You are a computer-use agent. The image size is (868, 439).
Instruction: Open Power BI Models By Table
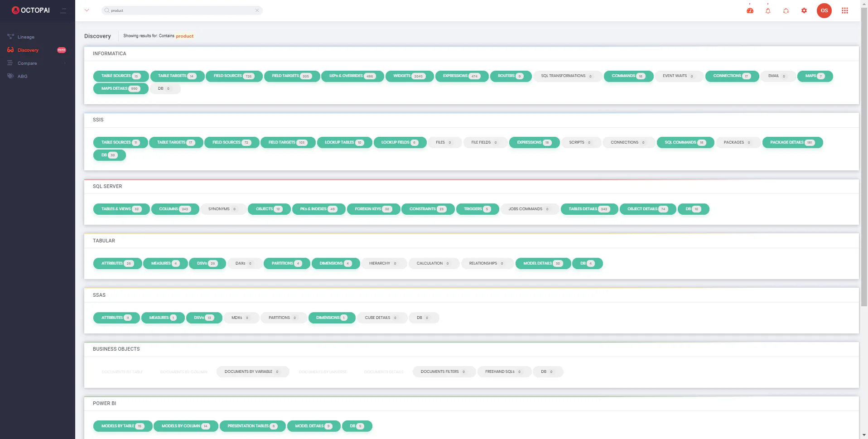click(123, 426)
